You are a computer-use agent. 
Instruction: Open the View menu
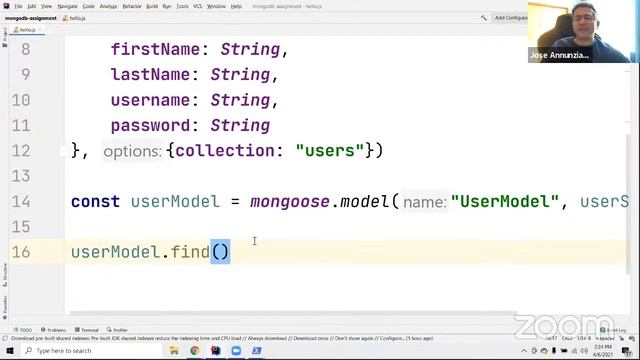pyautogui.click(x=46, y=6)
